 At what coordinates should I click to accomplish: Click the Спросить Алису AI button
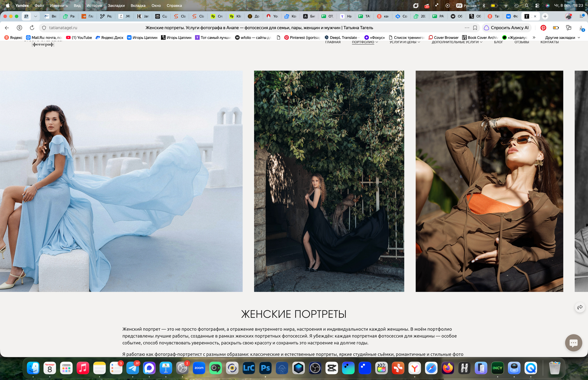[x=506, y=28]
